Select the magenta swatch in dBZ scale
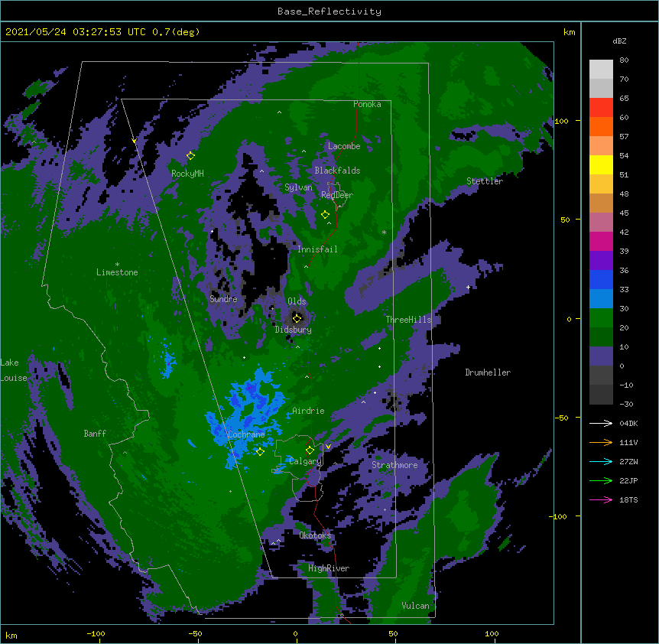The image size is (659, 644). (601, 241)
